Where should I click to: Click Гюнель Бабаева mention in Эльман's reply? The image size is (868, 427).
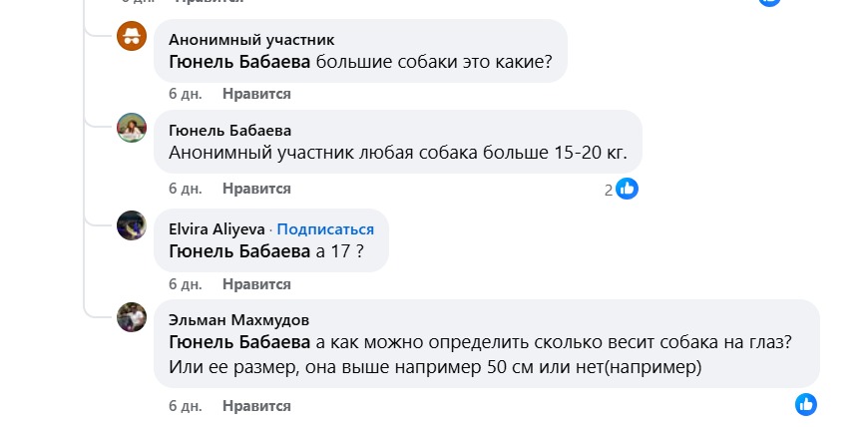pos(240,343)
